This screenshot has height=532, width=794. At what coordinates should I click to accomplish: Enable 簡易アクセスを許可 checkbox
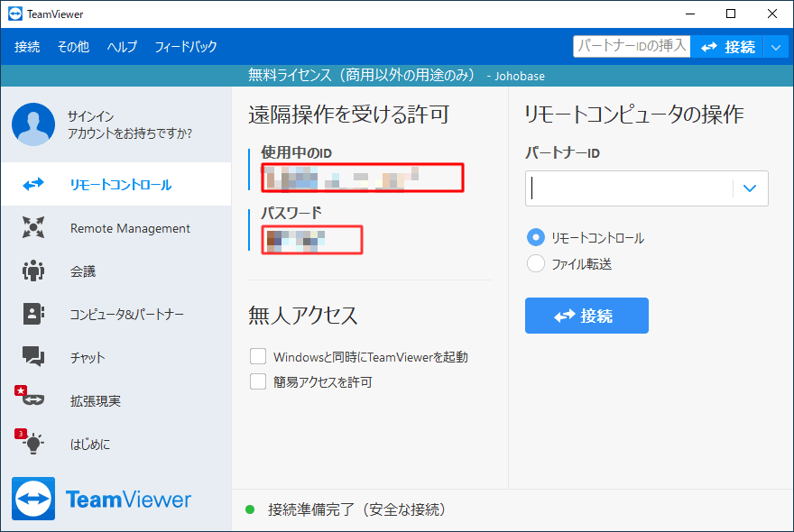(x=258, y=381)
